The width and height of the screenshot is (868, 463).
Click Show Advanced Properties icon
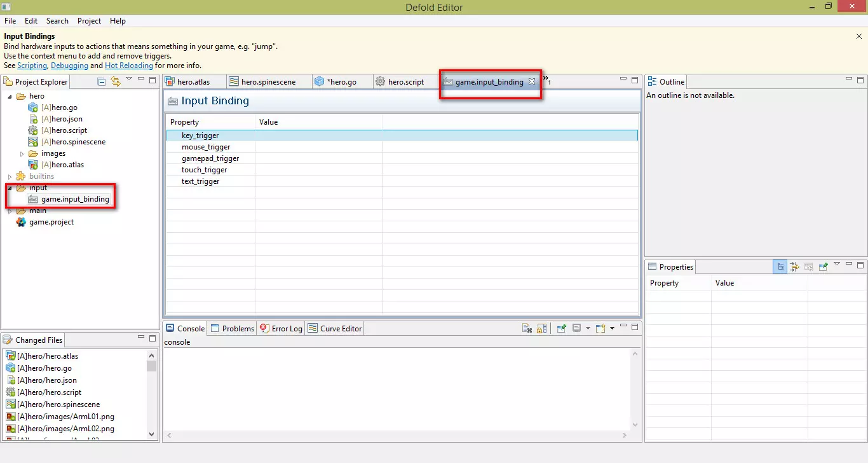tap(794, 267)
